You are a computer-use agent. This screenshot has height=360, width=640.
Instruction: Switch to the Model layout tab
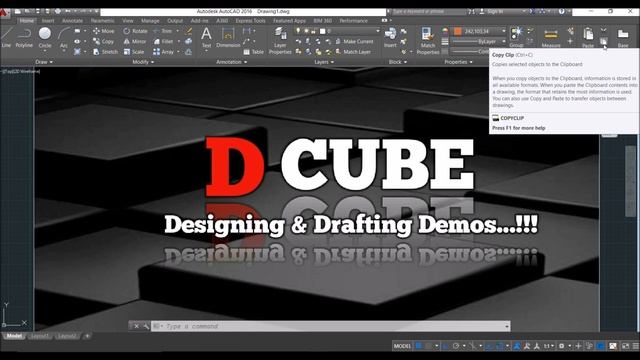click(14, 336)
